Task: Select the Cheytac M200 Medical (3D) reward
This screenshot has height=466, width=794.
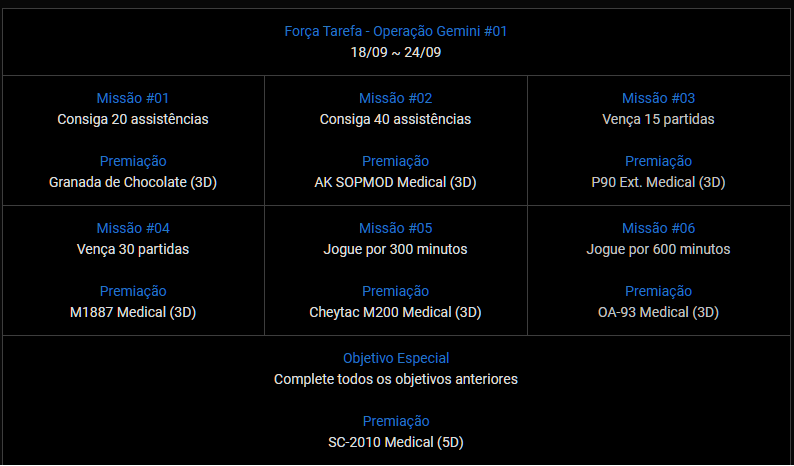Action: point(395,312)
